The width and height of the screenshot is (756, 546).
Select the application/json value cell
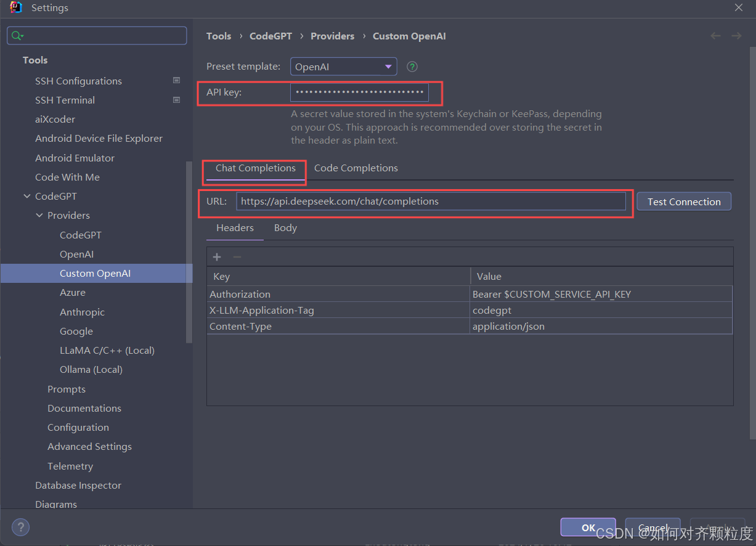[601, 326]
